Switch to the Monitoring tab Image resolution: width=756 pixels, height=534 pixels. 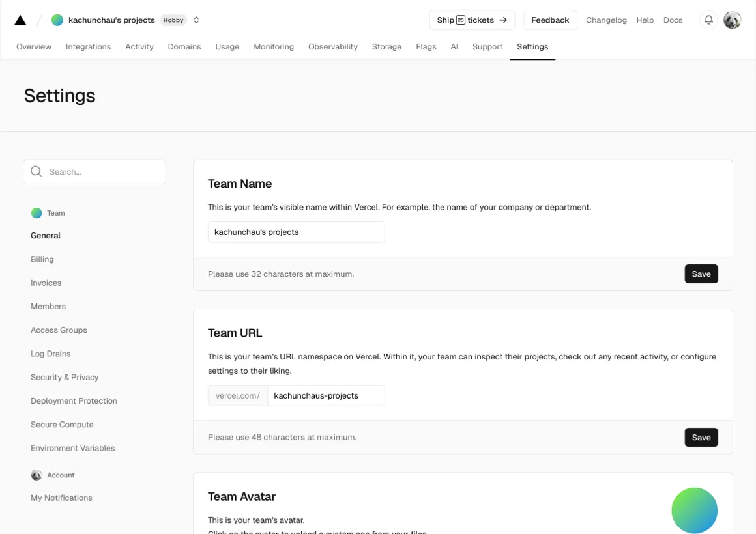[x=273, y=47]
